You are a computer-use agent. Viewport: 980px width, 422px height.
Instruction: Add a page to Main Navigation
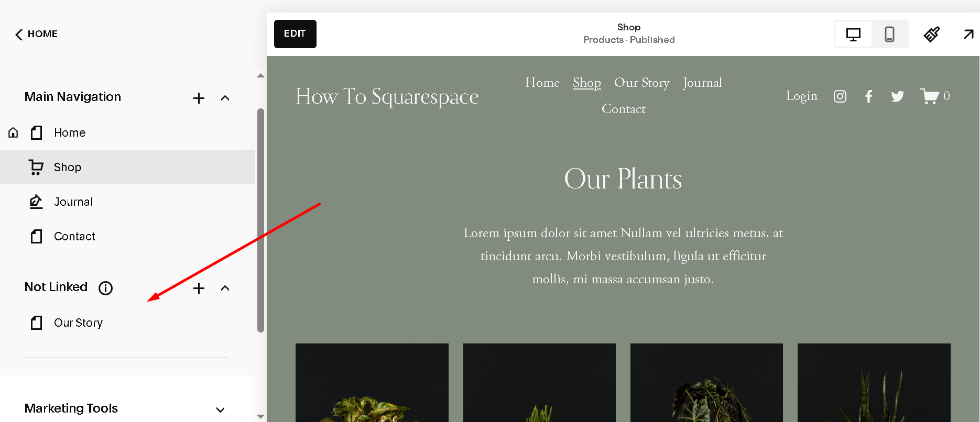coord(199,98)
